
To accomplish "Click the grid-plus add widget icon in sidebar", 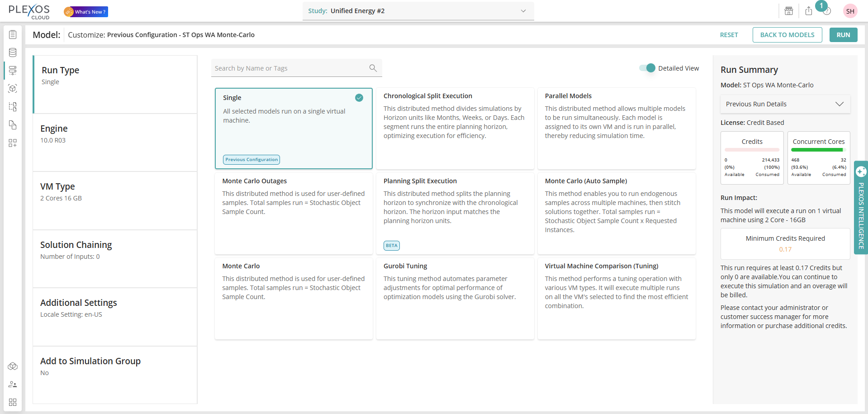I will coord(13,143).
